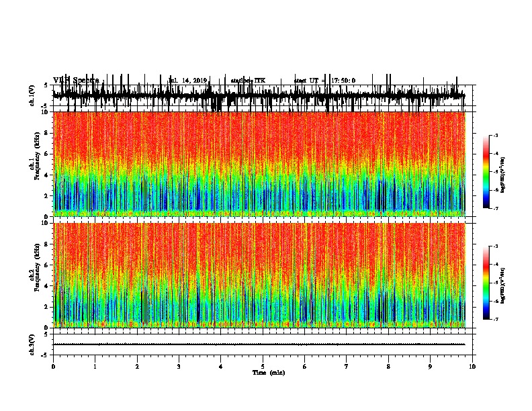Click the ch.1 color bar PSD unit label
Viewport: 532px width, 411px height.
point(503,175)
